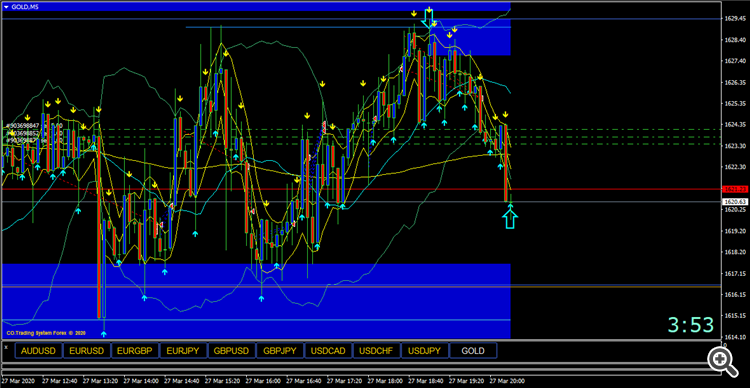
Task: Switch chart to AUDUSD
Action: [38, 351]
